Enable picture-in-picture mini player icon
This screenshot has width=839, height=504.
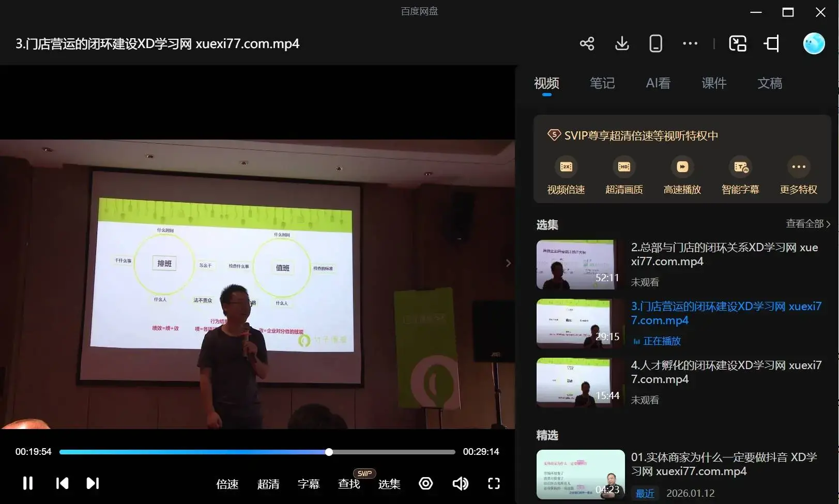[738, 43]
